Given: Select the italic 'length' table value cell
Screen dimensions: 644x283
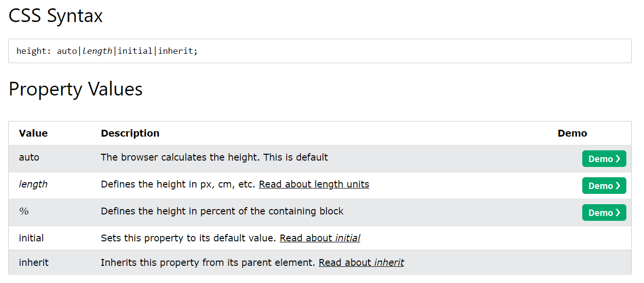Looking at the screenshot, I should coord(33,185).
